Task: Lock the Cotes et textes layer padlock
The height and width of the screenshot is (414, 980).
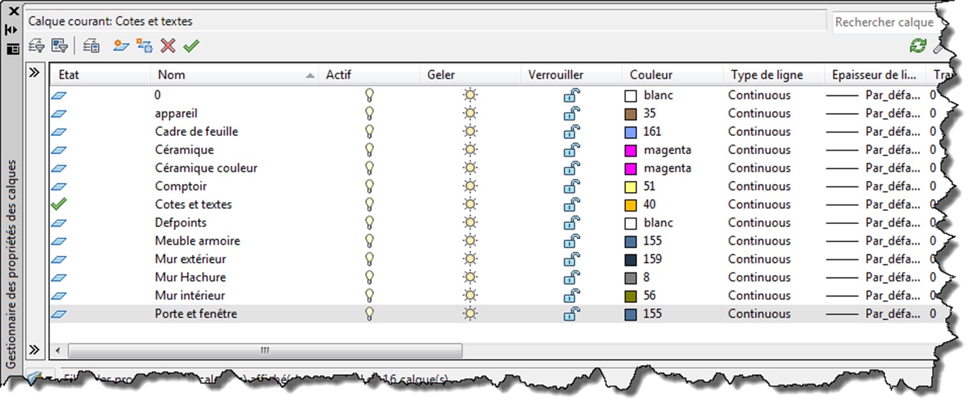Action: coord(572,204)
